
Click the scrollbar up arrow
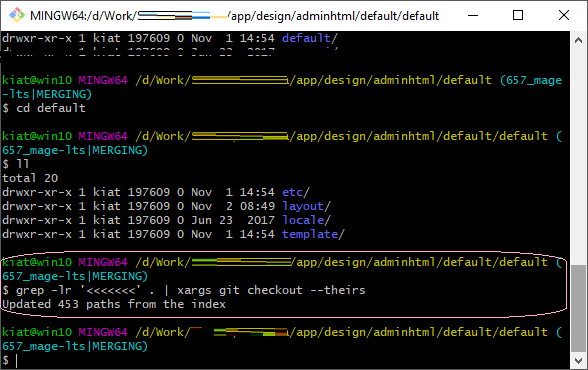coord(578,40)
